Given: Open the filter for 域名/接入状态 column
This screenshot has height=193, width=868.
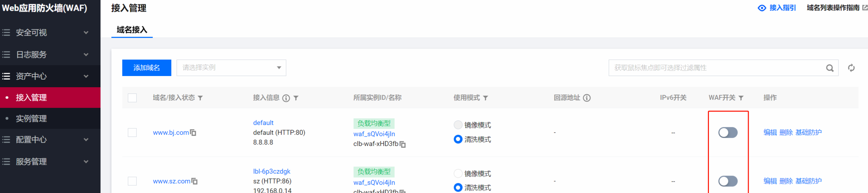Looking at the screenshot, I should click(200, 98).
